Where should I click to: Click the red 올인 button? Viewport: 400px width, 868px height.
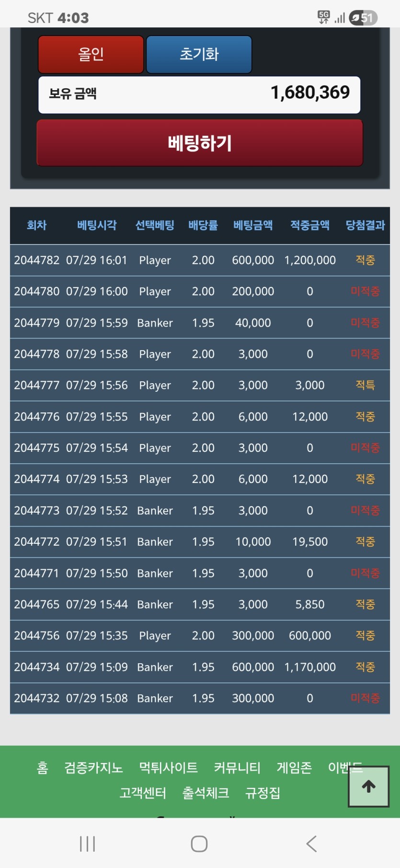click(91, 54)
